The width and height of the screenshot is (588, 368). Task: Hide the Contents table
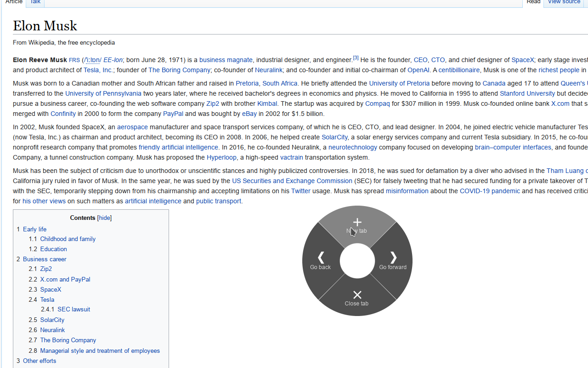[104, 218]
